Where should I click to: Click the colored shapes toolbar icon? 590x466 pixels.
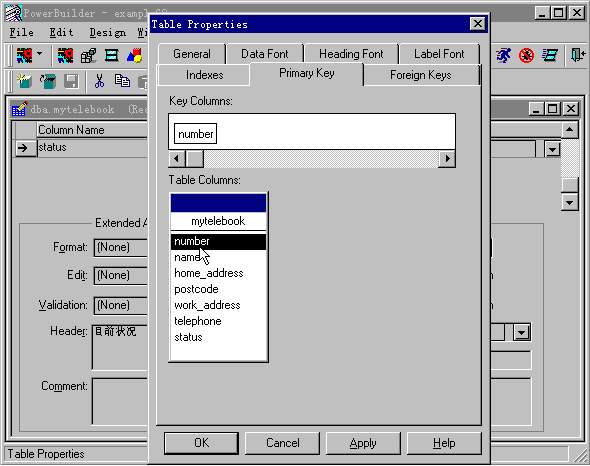pos(134,56)
